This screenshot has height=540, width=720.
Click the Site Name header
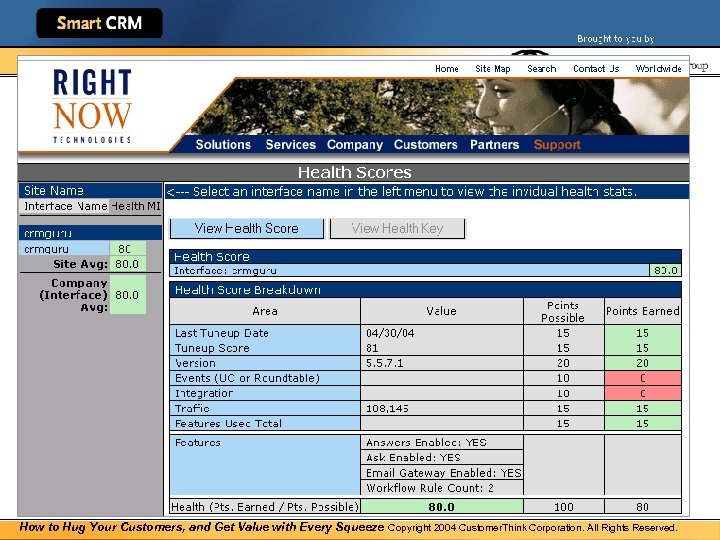point(90,191)
